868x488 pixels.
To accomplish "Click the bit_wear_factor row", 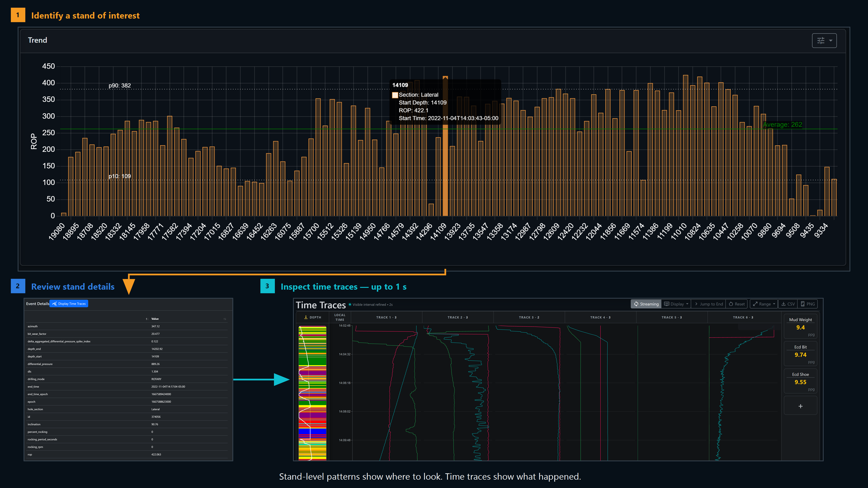I will point(127,334).
